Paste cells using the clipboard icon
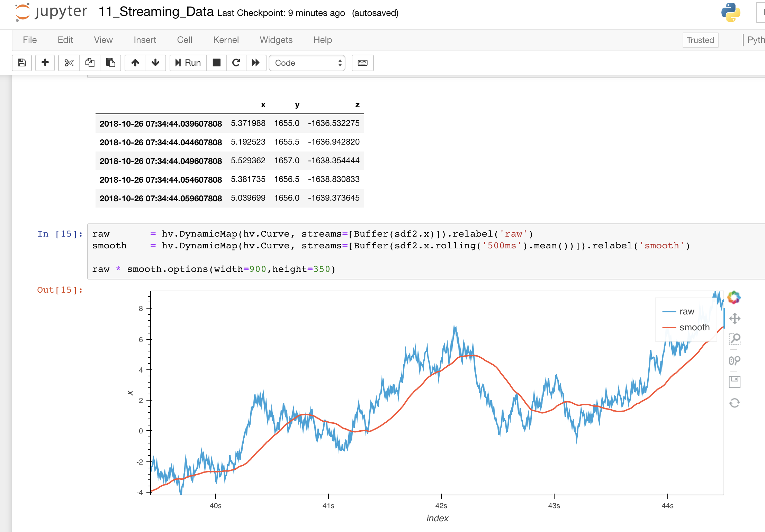Viewport: 765px width, 532px height. 110,63
